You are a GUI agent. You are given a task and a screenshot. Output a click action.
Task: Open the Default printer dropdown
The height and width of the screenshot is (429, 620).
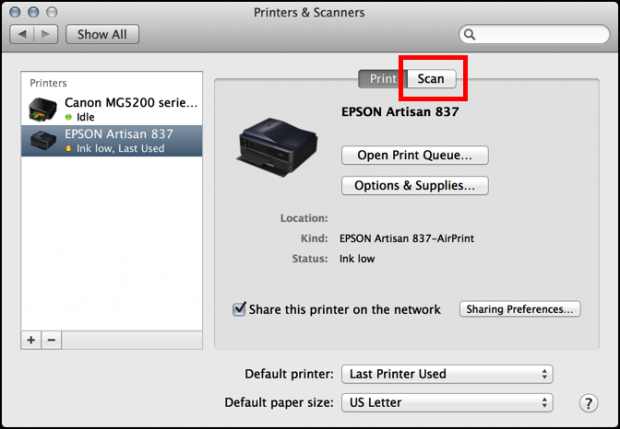point(447,374)
